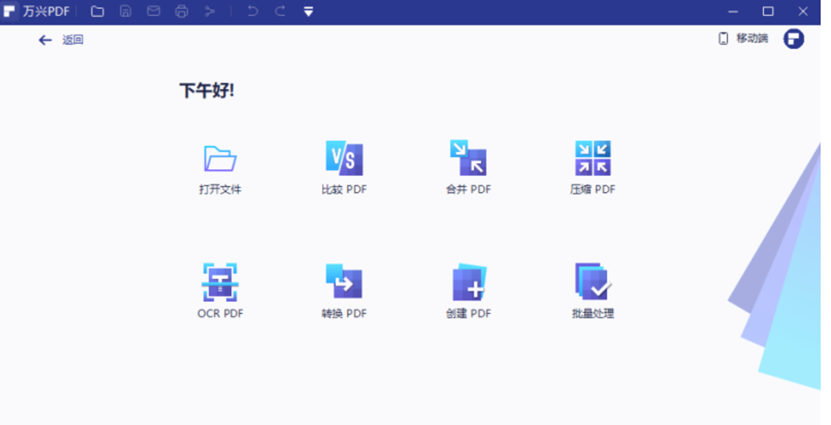Expand the quick access toolbar dropdown

[x=308, y=11]
